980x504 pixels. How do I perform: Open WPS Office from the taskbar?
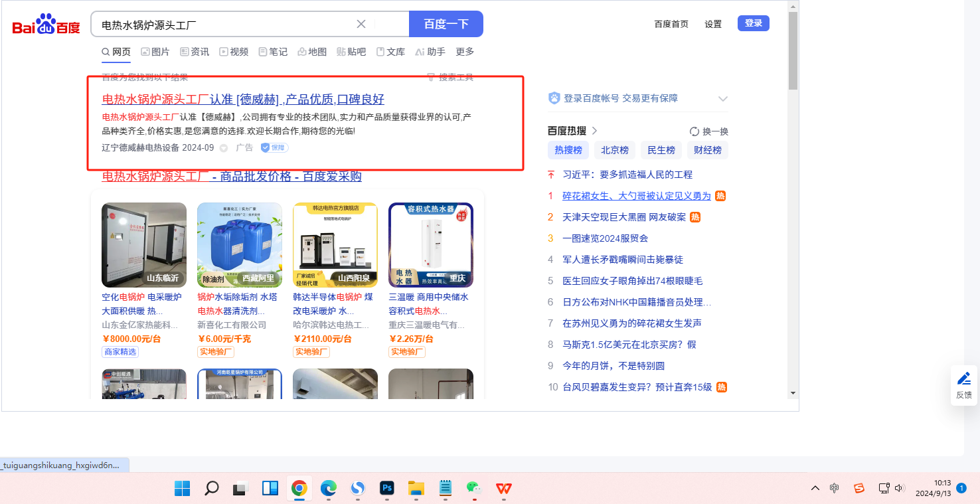tap(503, 489)
